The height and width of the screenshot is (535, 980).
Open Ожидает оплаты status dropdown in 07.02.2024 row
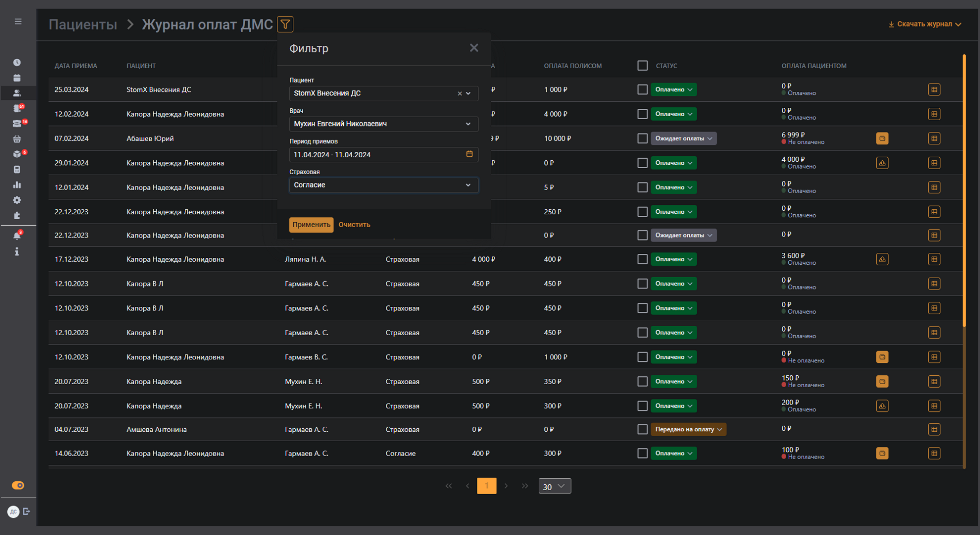point(684,138)
